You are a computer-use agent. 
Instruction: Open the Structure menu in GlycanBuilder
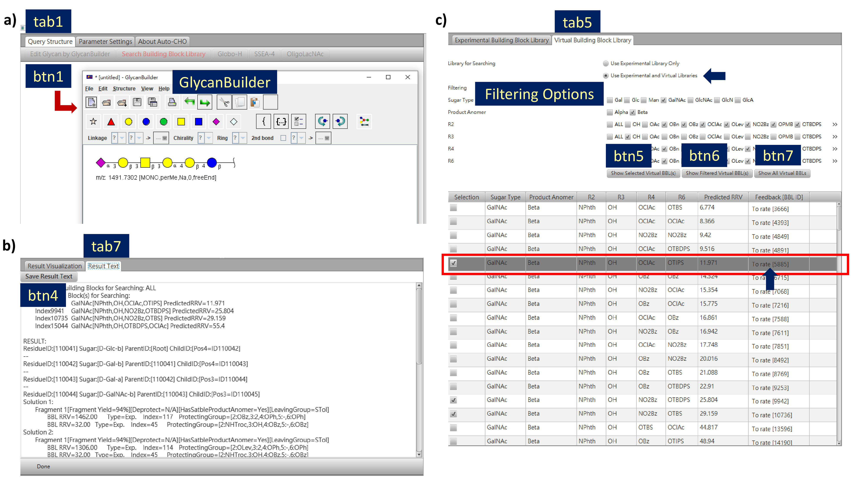(x=124, y=88)
